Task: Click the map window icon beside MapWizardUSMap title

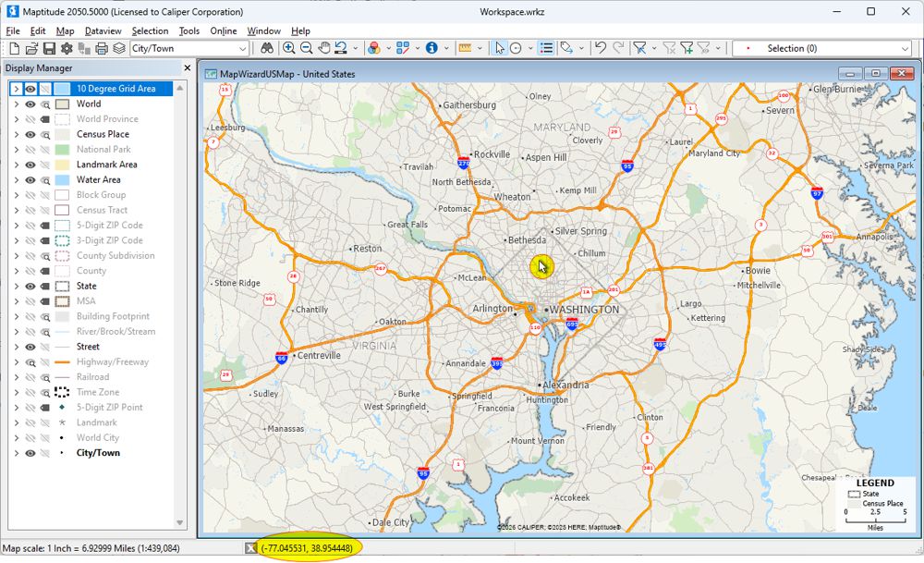Action: coord(211,74)
